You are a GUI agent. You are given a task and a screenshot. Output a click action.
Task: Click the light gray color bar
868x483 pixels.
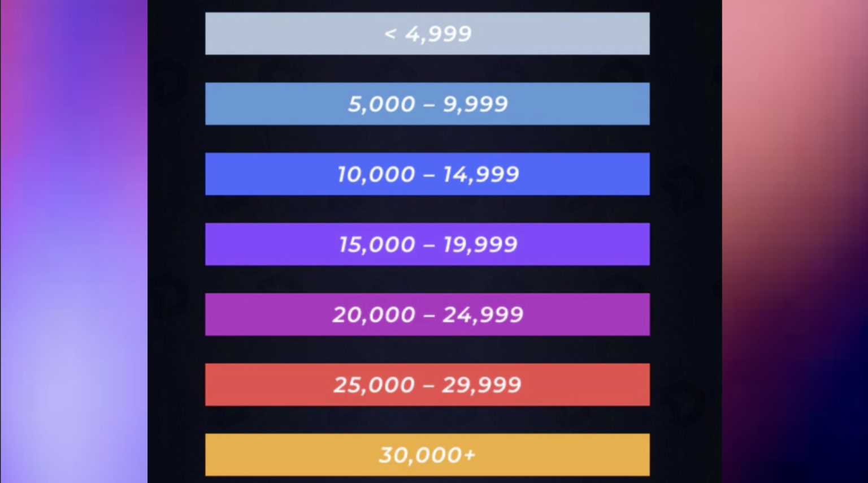click(427, 33)
